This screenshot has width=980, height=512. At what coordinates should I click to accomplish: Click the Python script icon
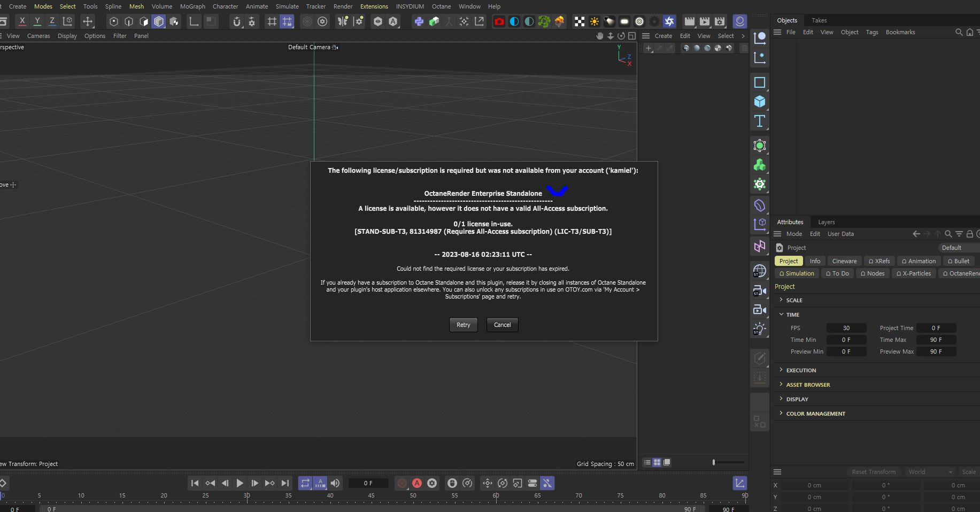click(419, 21)
